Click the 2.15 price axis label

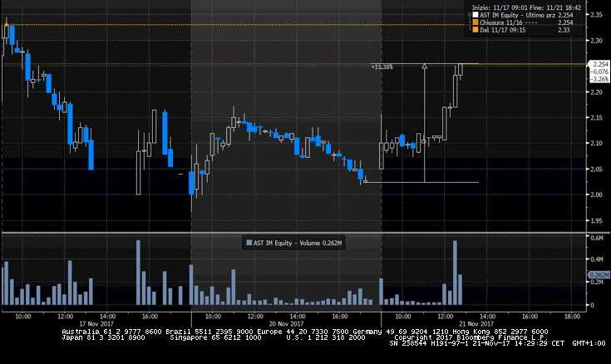[596, 118]
